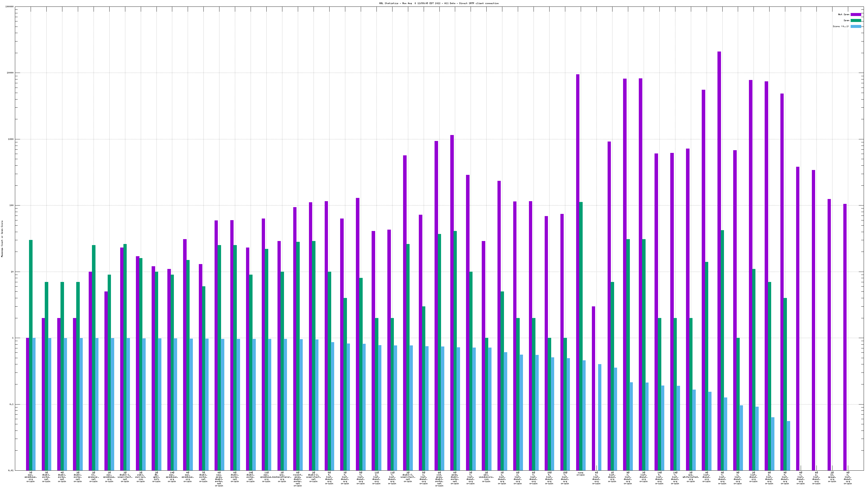
Task: Click the 100000 y-axis tick label
Action: [9, 7]
